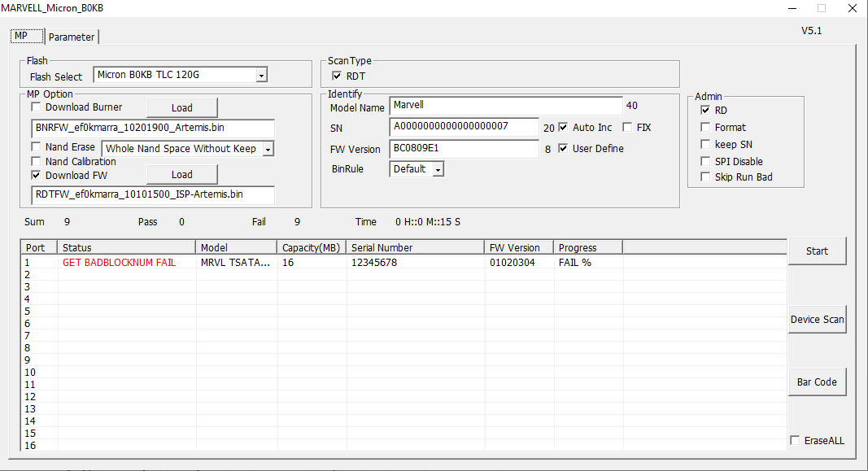Viewport: 868px width, 471px height.
Task: Enable the EraseALL checkbox
Action: coord(795,441)
